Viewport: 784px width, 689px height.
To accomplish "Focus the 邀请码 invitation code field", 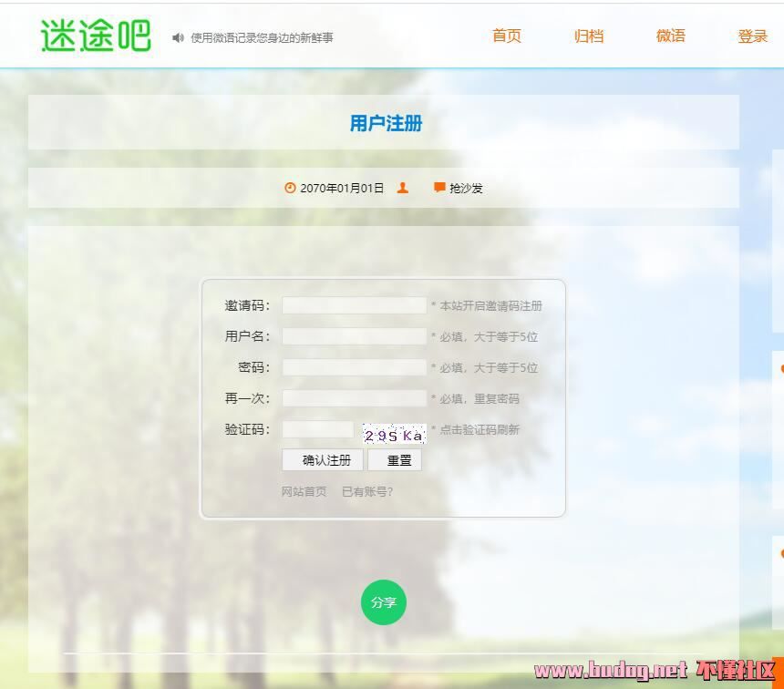I will [354, 305].
